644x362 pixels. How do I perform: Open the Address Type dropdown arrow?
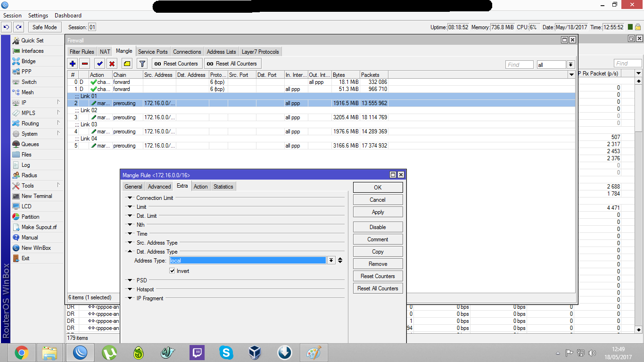click(x=331, y=261)
